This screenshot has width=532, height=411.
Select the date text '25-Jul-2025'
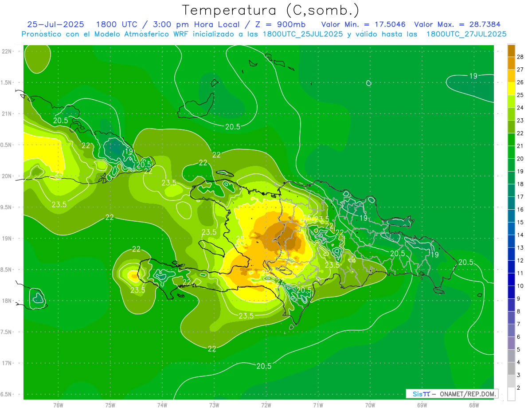(x=56, y=25)
